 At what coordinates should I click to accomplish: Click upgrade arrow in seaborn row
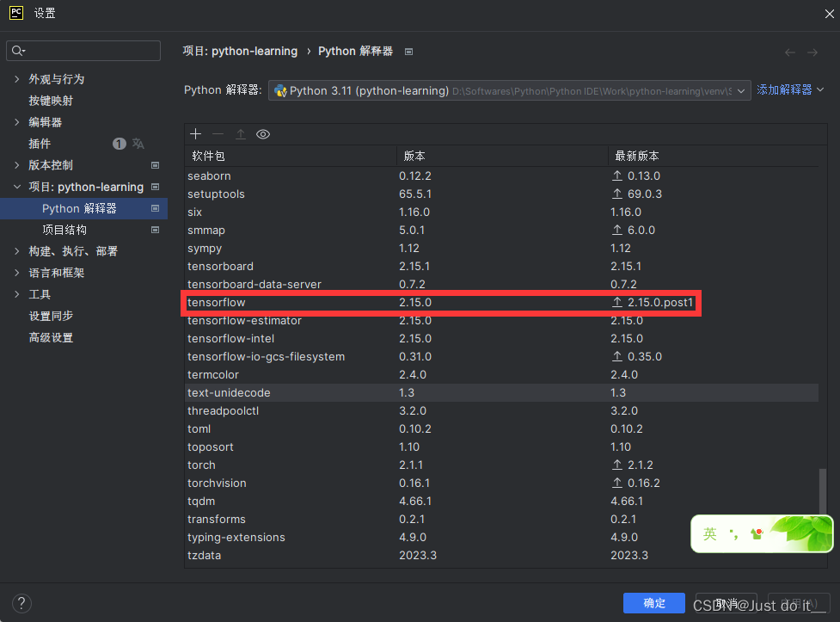pos(617,176)
